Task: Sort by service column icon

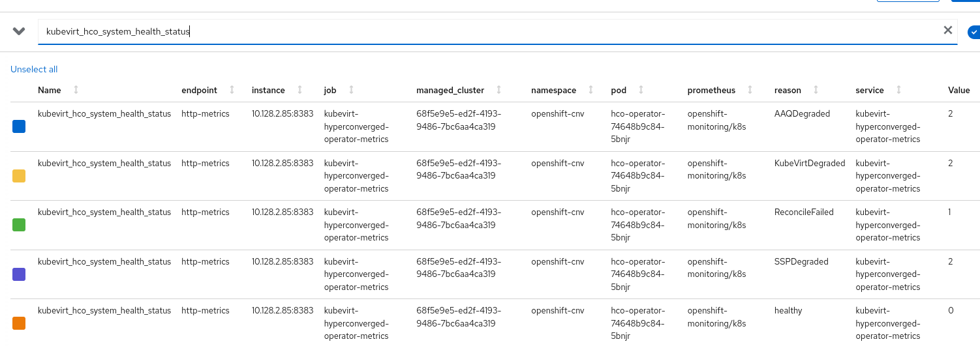Action: coord(898,90)
